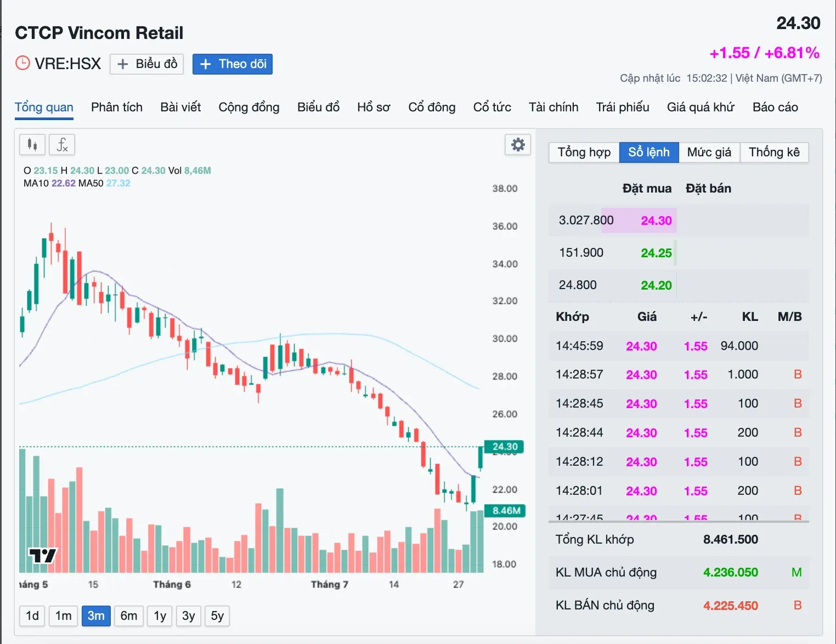
Task: Click the 24.30 price label on chart axis
Action: (x=504, y=447)
